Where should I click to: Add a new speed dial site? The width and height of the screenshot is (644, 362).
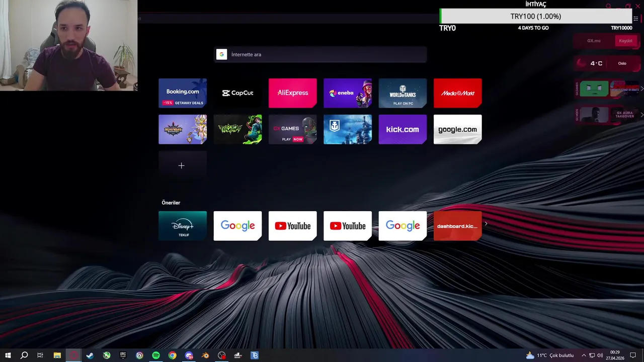tap(183, 165)
